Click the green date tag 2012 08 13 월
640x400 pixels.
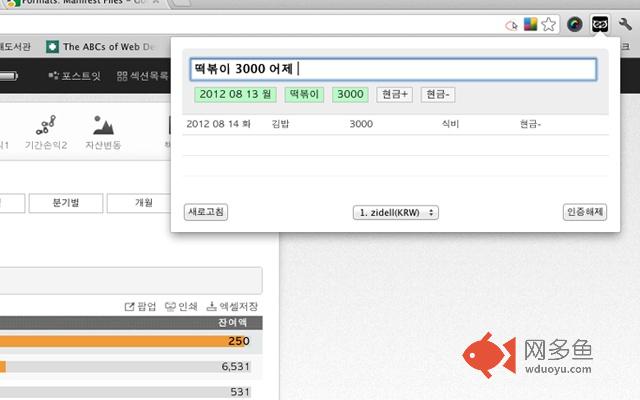click(236, 94)
